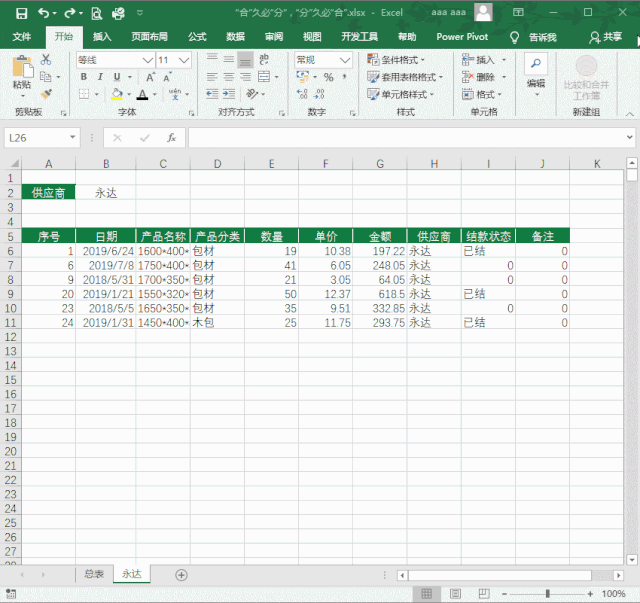Image resolution: width=640 pixels, height=603 pixels.
Task: Open the 公式 ribbon tab
Action: click(197, 36)
